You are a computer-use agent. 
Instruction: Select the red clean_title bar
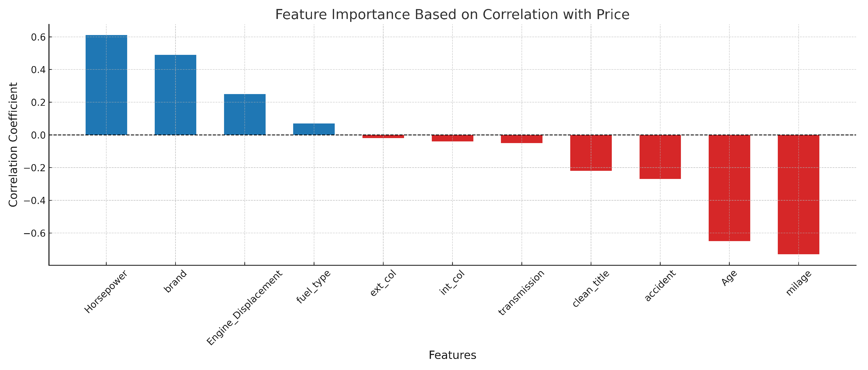pos(591,153)
